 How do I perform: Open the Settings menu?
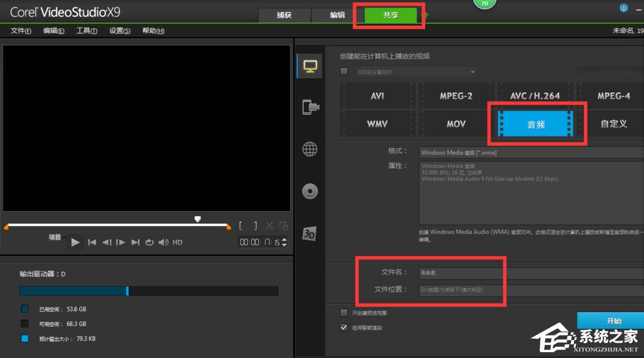coord(120,31)
